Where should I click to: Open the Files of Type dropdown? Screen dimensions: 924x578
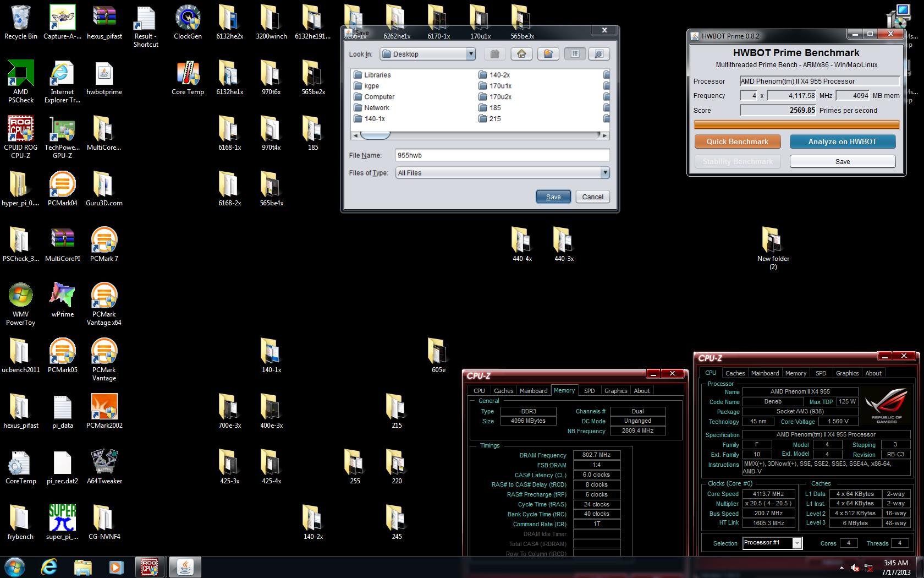pyautogui.click(x=605, y=173)
